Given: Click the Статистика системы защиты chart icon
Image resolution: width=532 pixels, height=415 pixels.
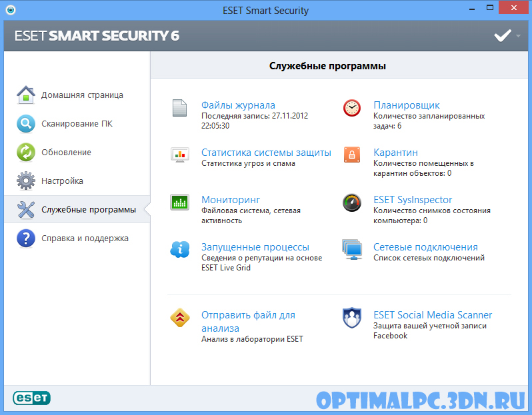Looking at the screenshot, I should point(180,155).
